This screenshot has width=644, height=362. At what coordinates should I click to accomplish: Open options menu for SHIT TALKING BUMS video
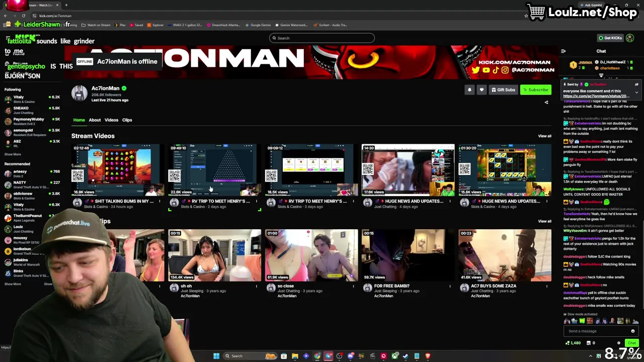(x=160, y=202)
